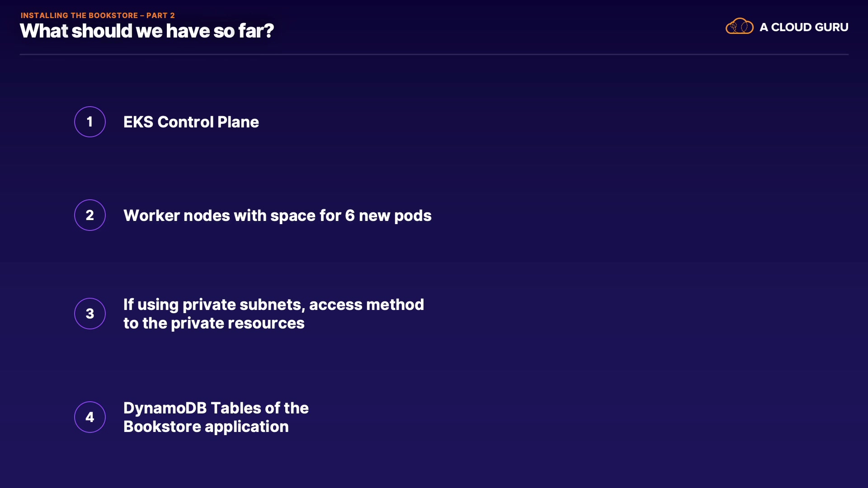Image resolution: width=868 pixels, height=488 pixels.
Task: Click the phrase '6 new pods'
Action: point(388,216)
